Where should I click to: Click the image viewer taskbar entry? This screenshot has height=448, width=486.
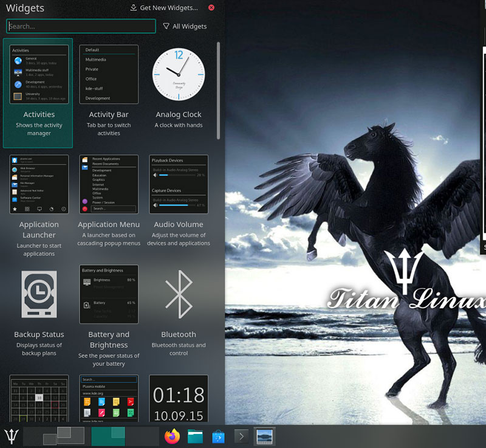point(264,436)
